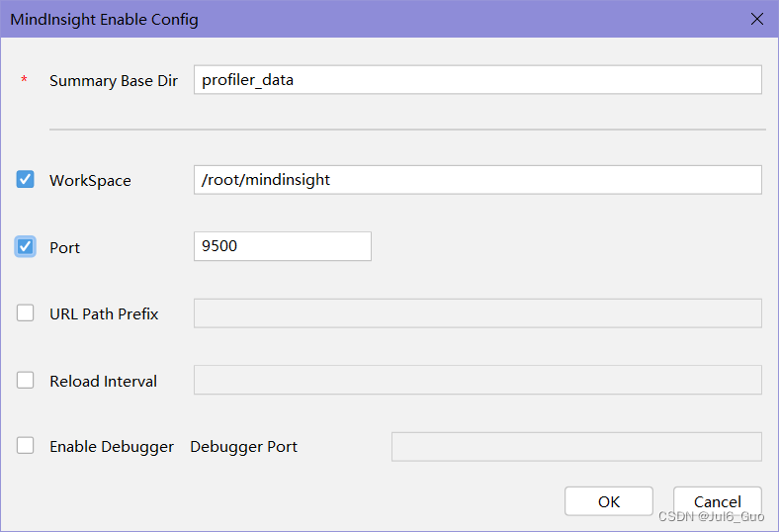The height and width of the screenshot is (532, 779).
Task: Click the Summary Base Dir label
Action: tap(114, 80)
